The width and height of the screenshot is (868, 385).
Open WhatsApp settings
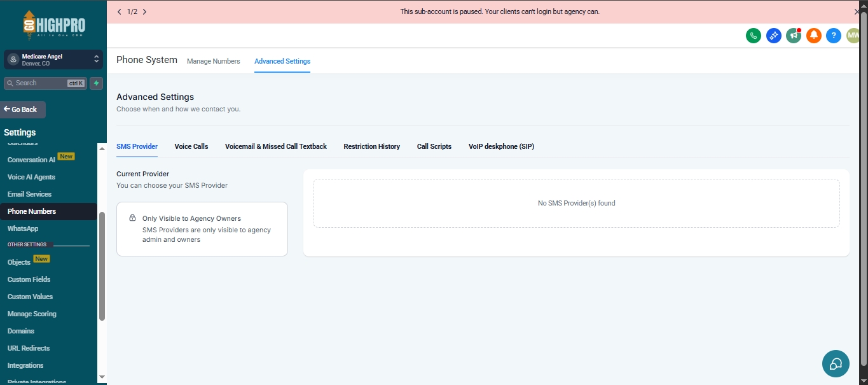pyautogui.click(x=23, y=228)
